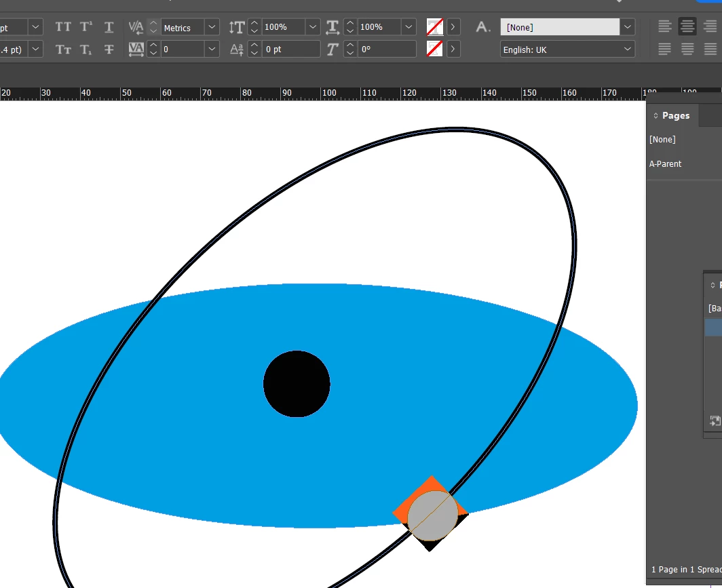Set paragraph to Align Left

tap(664, 26)
